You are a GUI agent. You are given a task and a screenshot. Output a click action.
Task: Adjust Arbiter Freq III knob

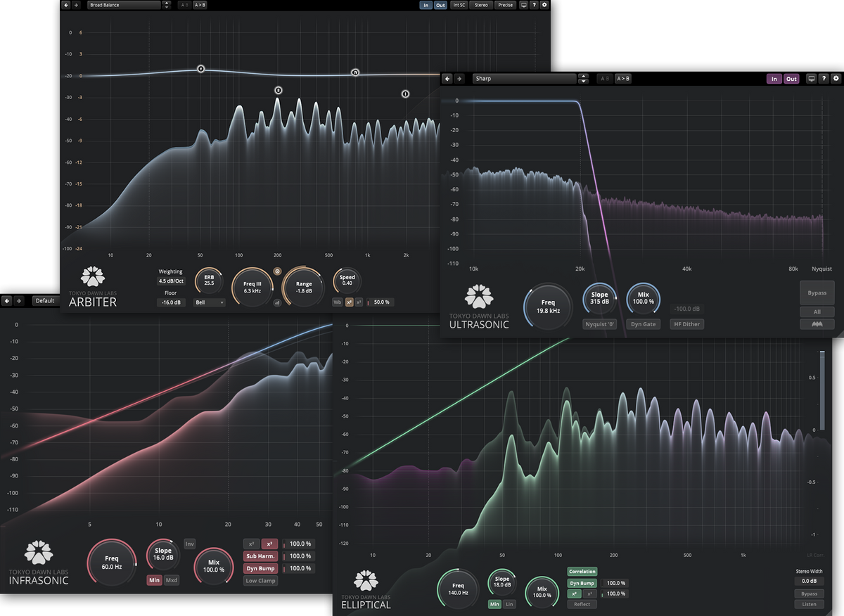[x=252, y=287]
